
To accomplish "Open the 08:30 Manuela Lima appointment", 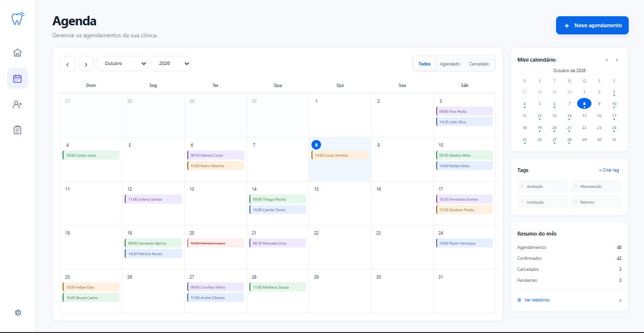I will coord(278,243).
